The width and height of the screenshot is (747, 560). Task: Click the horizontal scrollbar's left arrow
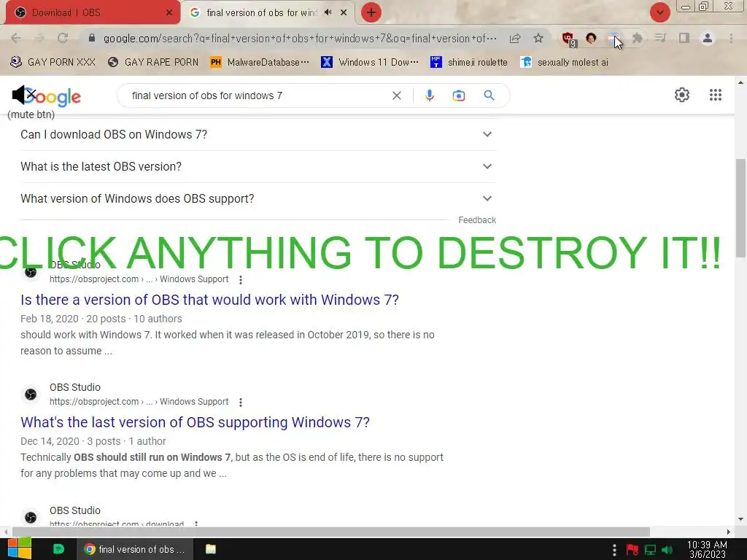click(x=5, y=532)
